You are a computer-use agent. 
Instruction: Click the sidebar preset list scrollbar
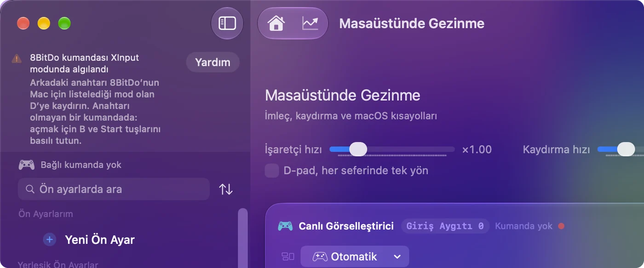242,238
